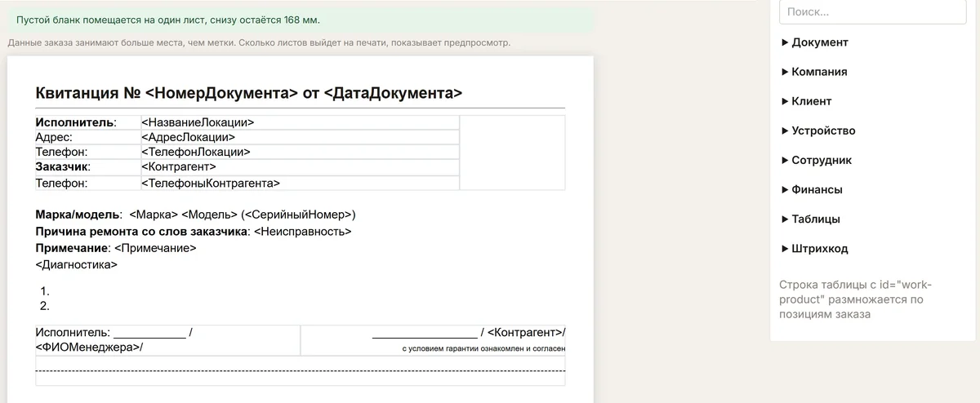The width and height of the screenshot is (980, 403).
Task: Click the first numbered list item
Action: tap(46, 290)
